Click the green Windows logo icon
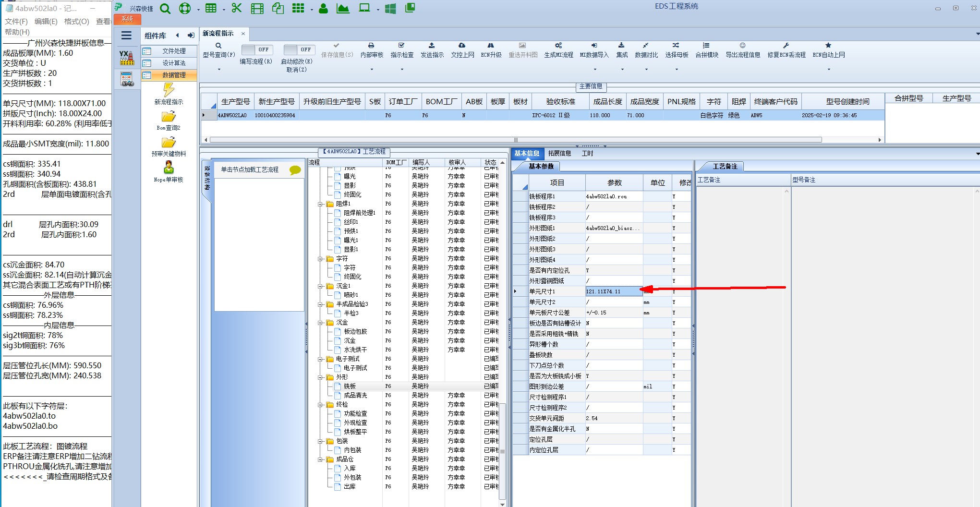Screen dimensions: 980x507 390,9
